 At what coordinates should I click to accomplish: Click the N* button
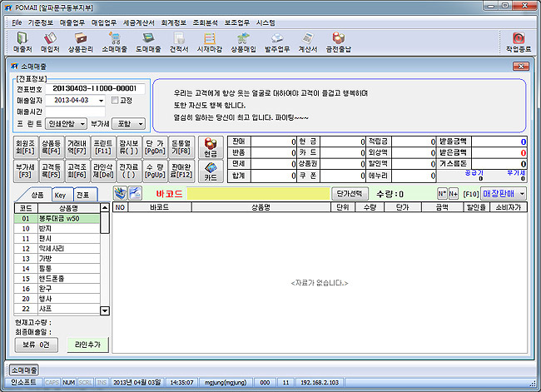point(442,194)
